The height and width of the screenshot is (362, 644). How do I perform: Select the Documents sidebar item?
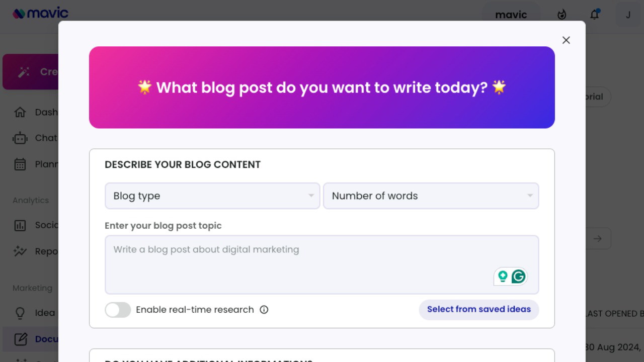click(x=30, y=339)
